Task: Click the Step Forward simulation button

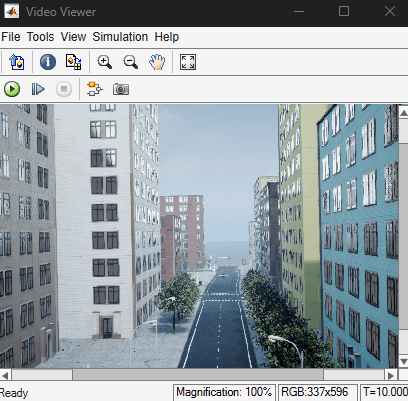Action: pos(38,89)
